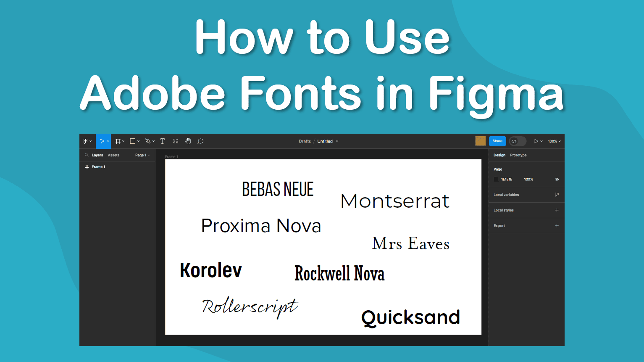This screenshot has width=644, height=362.
Task: Select the Proxima Nova text on canvas
Action: click(261, 226)
